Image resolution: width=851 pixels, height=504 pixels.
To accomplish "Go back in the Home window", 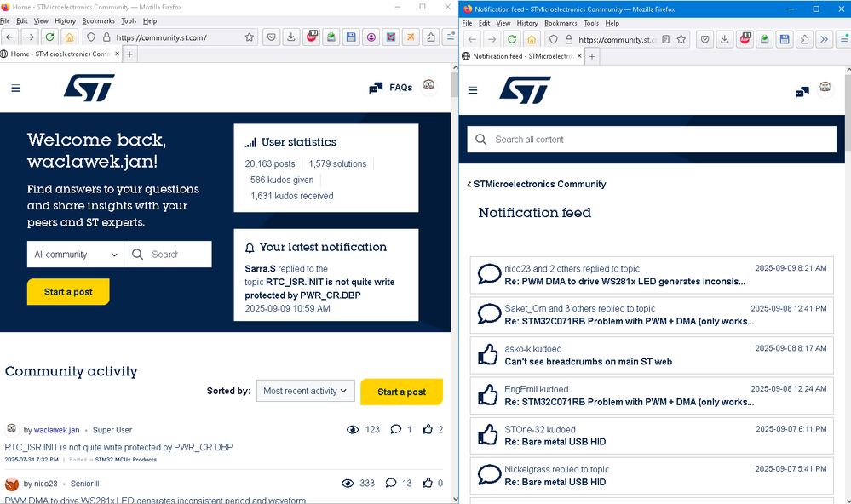I will 10,37.
